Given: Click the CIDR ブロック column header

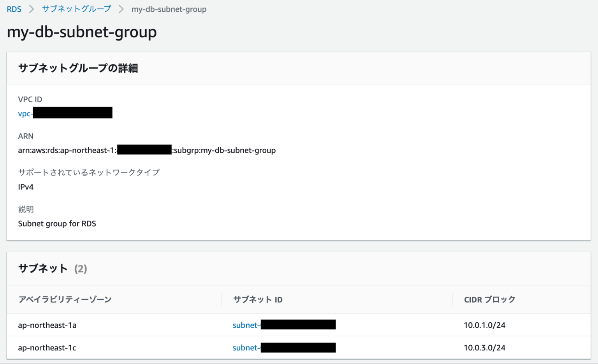Looking at the screenshot, I should (x=489, y=299).
